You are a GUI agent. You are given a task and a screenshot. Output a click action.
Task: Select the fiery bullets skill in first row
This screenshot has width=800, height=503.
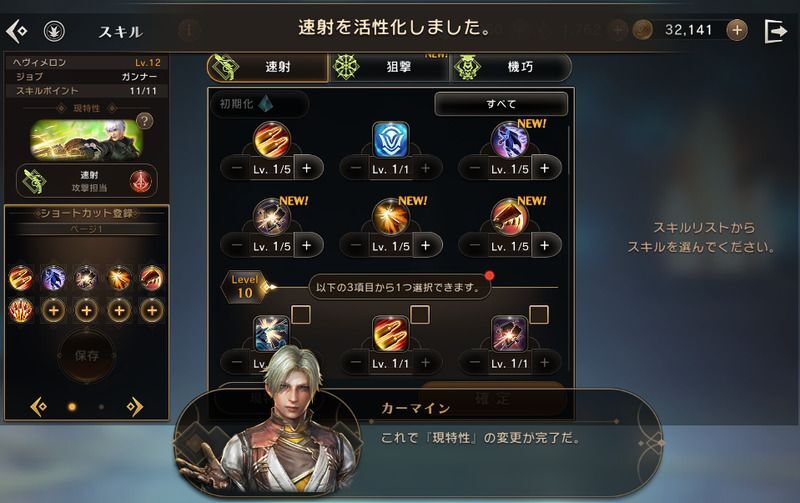pos(271,140)
